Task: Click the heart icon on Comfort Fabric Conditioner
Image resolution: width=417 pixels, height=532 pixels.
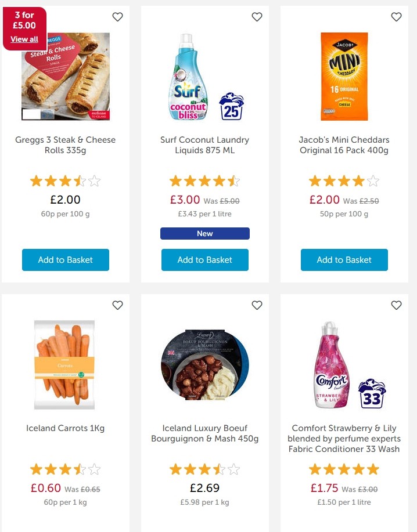Action: point(396,305)
